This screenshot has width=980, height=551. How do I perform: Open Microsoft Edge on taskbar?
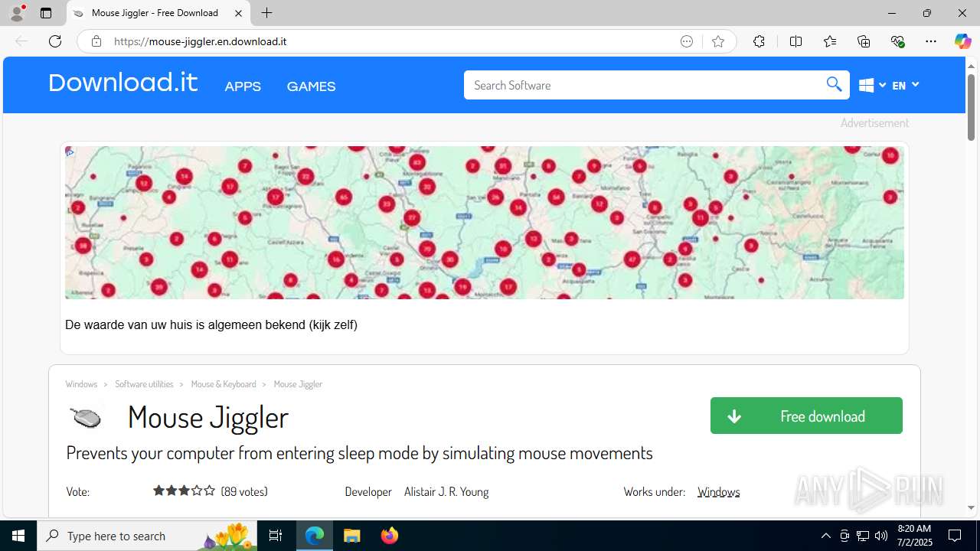click(x=315, y=536)
